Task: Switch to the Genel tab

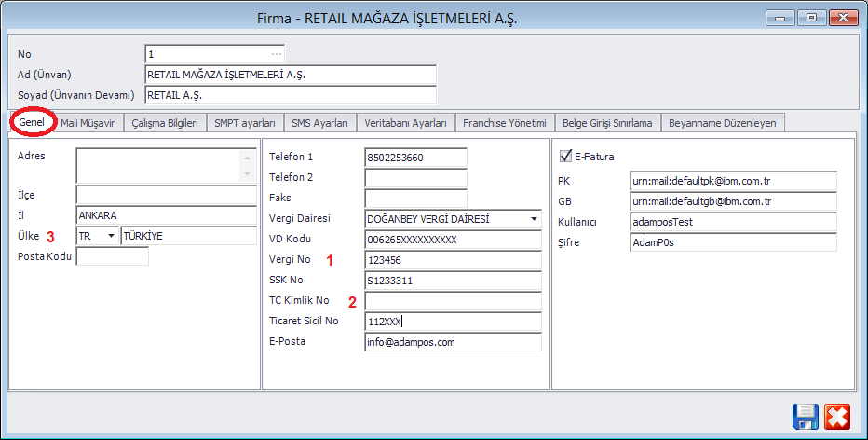Action: [32, 122]
